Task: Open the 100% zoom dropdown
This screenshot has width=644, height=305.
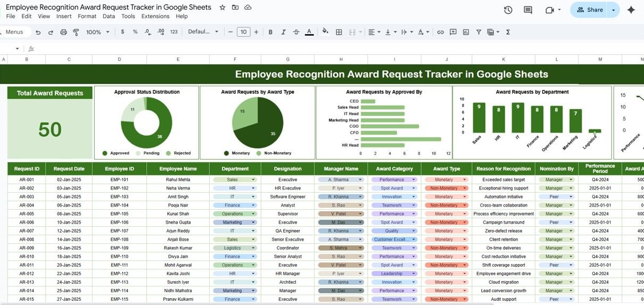Action: [97, 32]
